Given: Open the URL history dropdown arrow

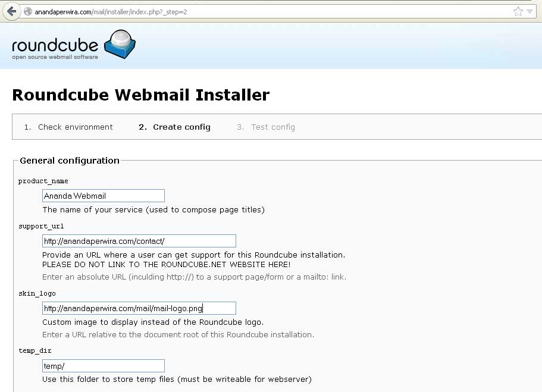Looking at the screenshot, I should pos(530,12).
